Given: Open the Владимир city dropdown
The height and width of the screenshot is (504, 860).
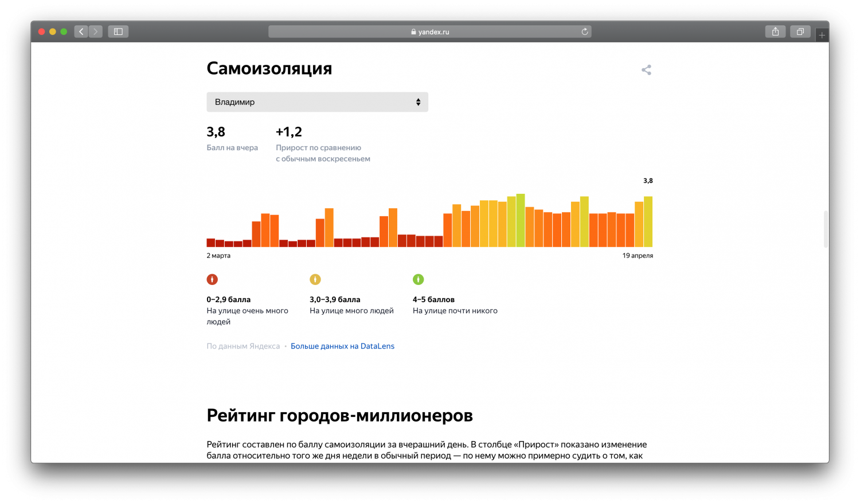Looking at the screenshot, I should [x=317, y=102].
